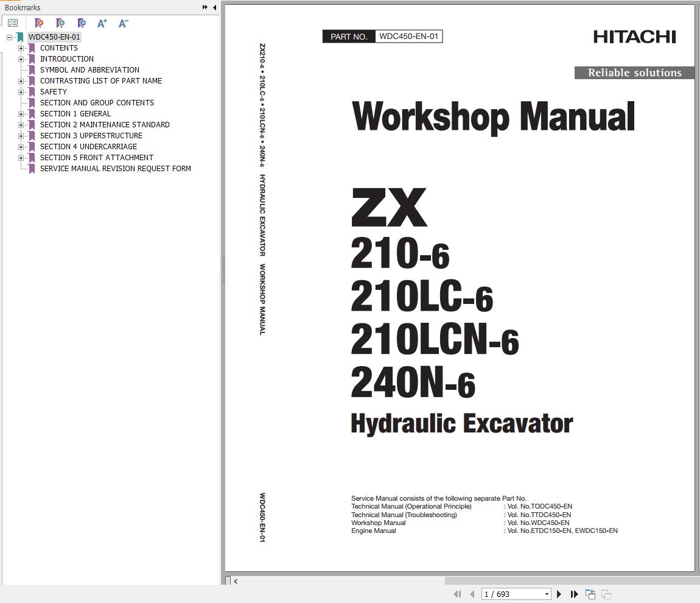Screen dimensions: 700x603
Task: Open SERVICE MANUAL REVISION REQUEST FORM bookmark
Action: click(x=116, y=168)
